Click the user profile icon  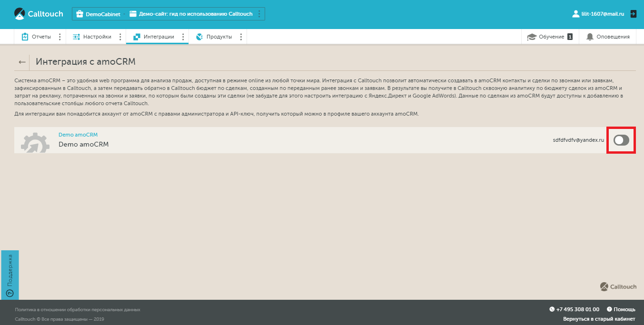pos(575,14)
